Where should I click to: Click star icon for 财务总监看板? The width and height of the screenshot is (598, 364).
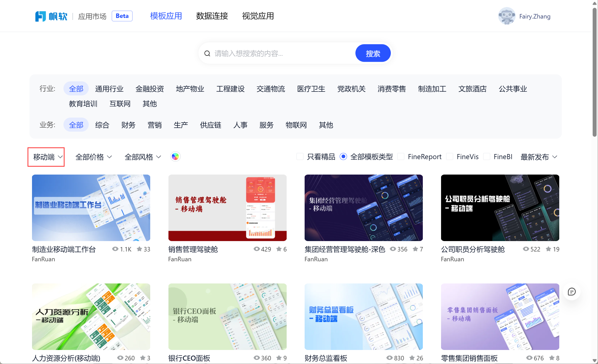tap(412, 358)
